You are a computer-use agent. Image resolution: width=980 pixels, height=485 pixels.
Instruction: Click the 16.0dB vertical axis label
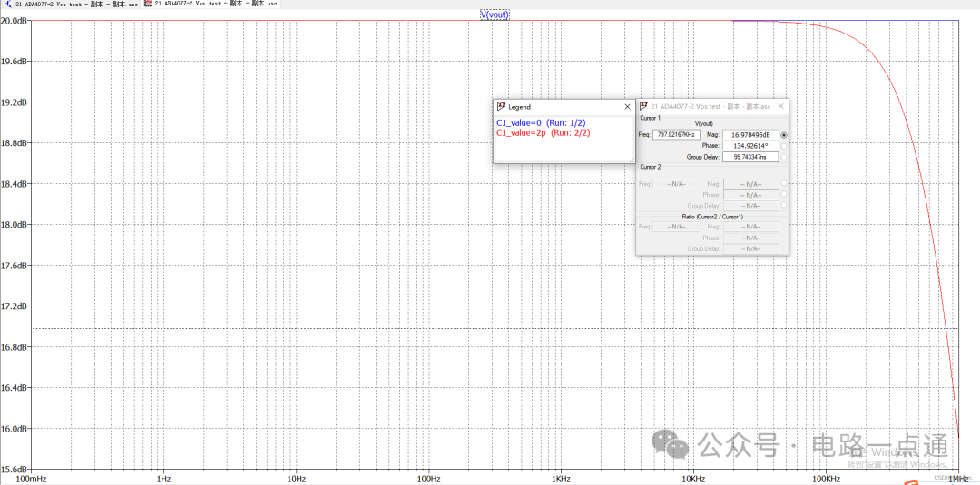15,429
